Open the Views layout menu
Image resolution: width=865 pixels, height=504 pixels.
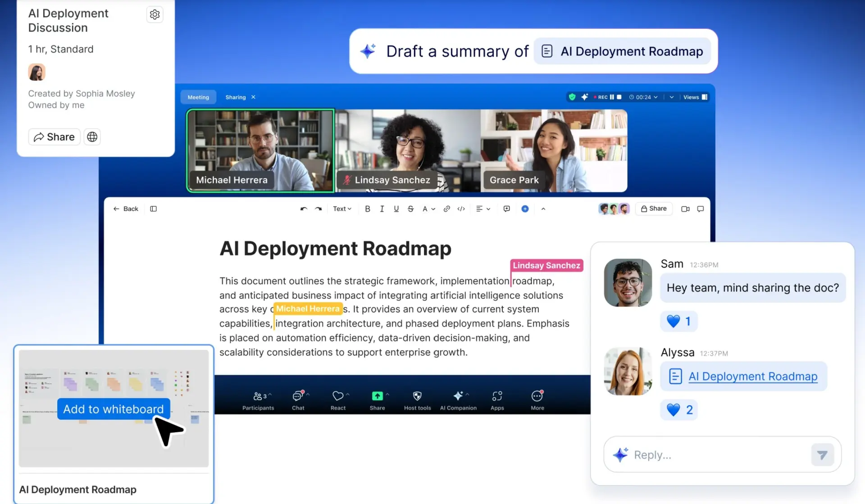(695, 97)
